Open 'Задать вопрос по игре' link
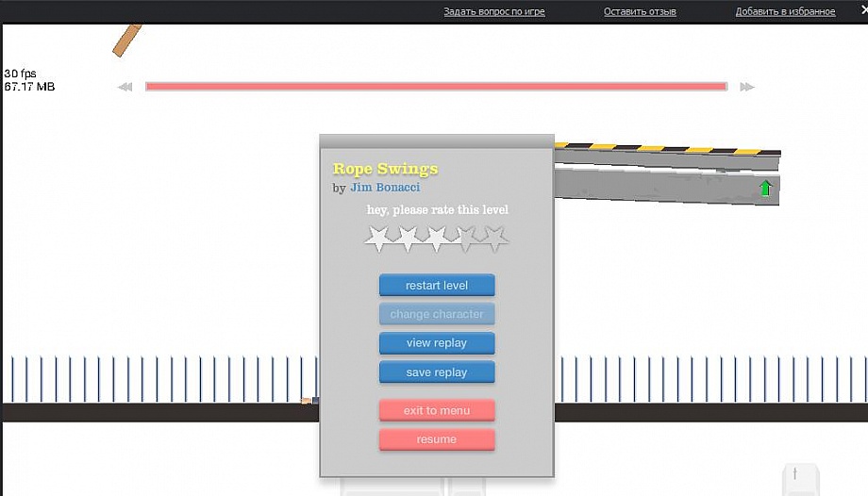The width and height of the screenshot is (868, 496). (x=494, y=11)
